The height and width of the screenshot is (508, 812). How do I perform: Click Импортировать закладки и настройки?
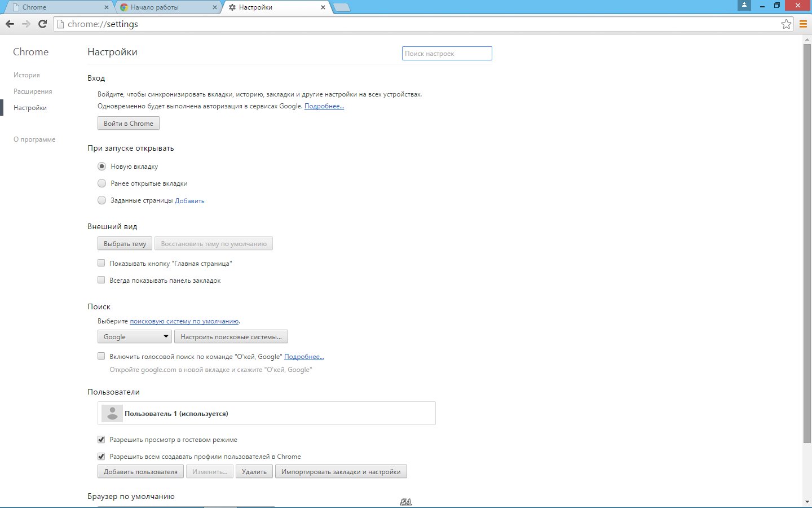tap(341, 472)
